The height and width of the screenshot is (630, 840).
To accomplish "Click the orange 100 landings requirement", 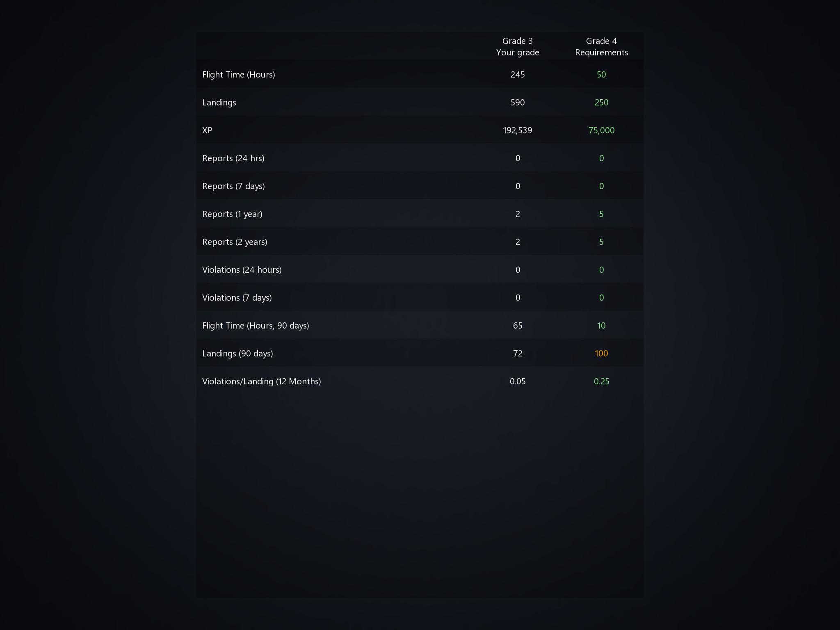I will pyautogui.click(x=601, y=354).
